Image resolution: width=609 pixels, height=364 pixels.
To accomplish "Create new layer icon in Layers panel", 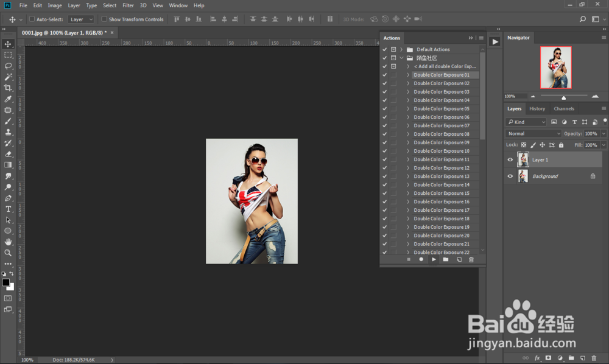I will click(x=583, y=358).
